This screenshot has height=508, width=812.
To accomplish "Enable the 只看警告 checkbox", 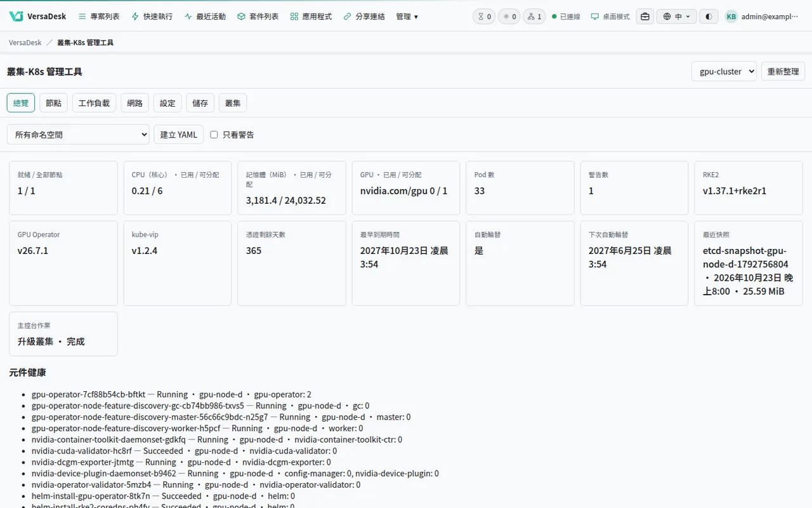I will (x=214, y=135).
